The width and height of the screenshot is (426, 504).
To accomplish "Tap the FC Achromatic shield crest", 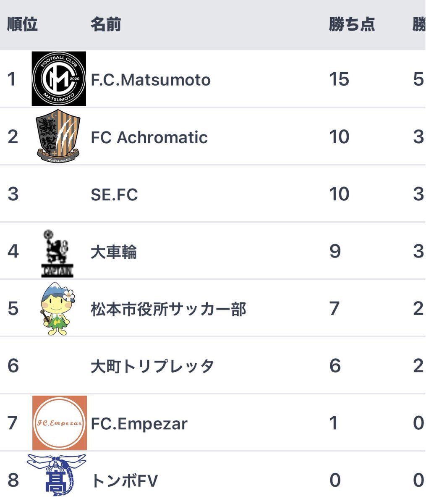I will [x=59, y=136].
